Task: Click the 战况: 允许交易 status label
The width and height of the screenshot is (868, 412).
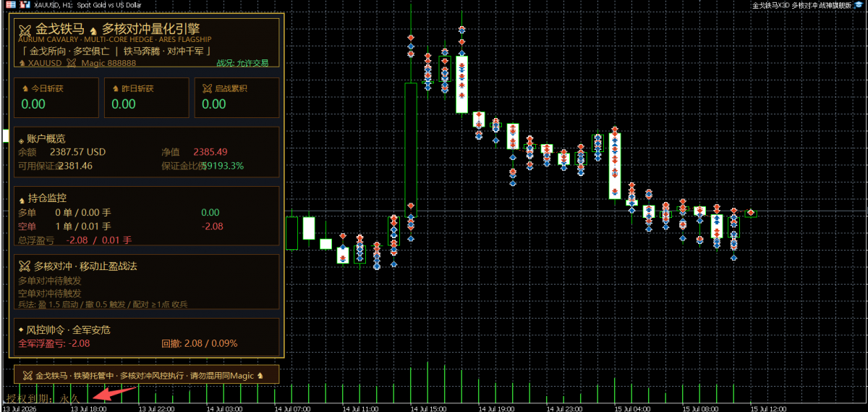Action: 242,63
